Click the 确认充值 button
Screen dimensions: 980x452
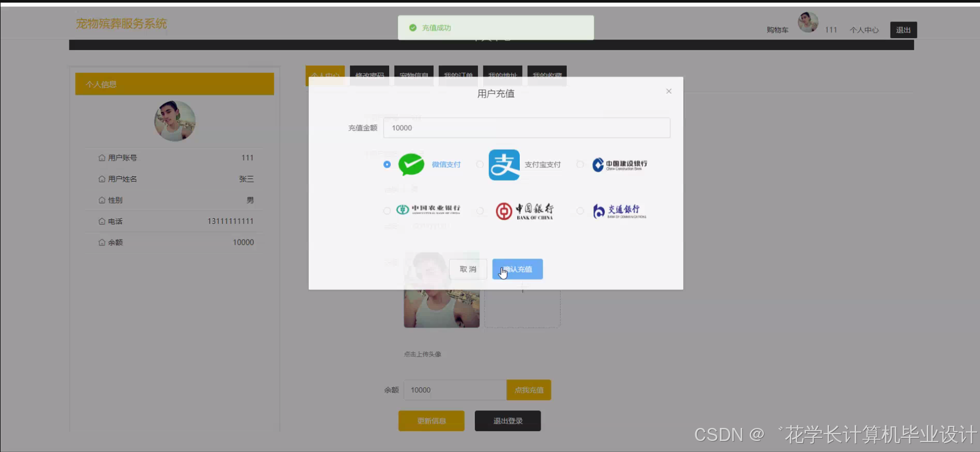[x=517, y=269]
